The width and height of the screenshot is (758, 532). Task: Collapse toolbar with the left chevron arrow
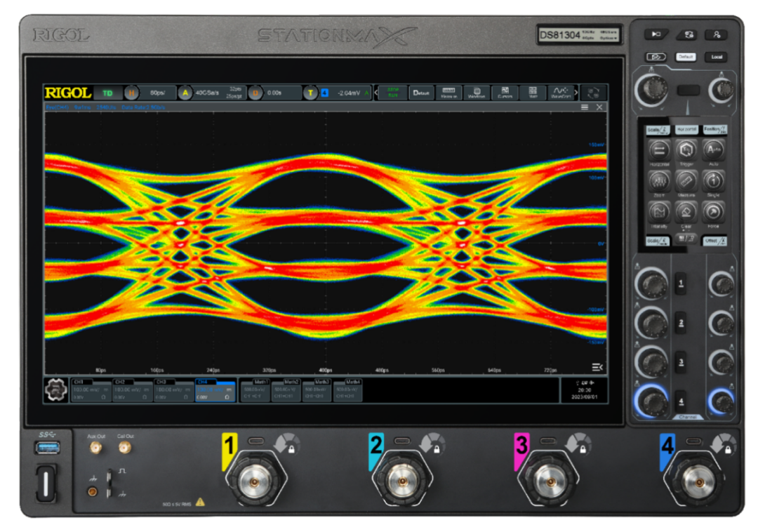(375, 92)
